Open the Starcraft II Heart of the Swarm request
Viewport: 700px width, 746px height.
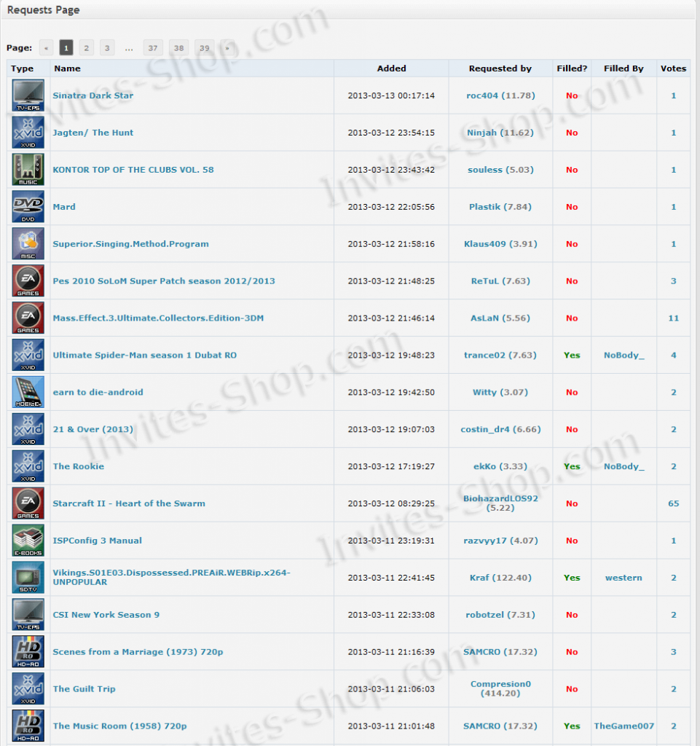pyautogui.click(x=129, y=503)
